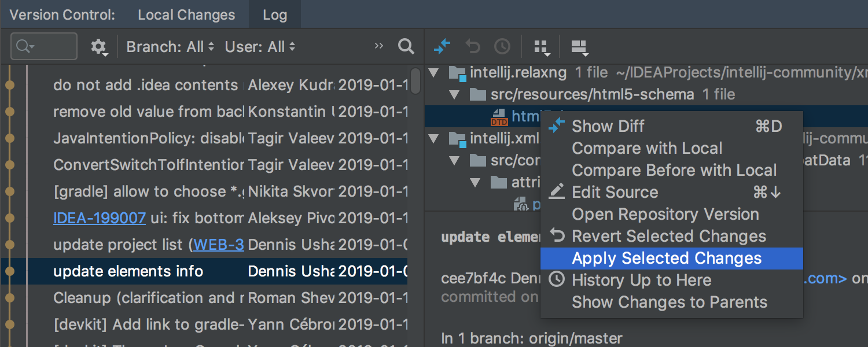Choose Show Diff from context menu

(671, 126)
